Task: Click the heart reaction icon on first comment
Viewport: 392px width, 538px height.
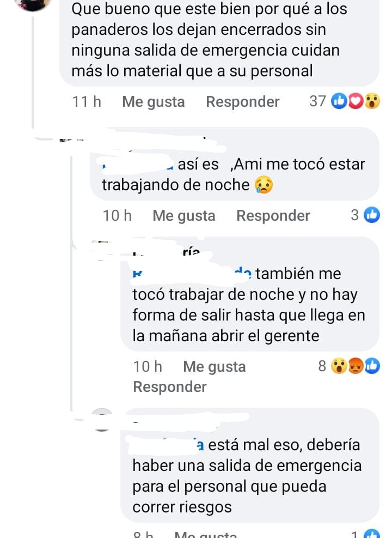Action: pos(356,101)
